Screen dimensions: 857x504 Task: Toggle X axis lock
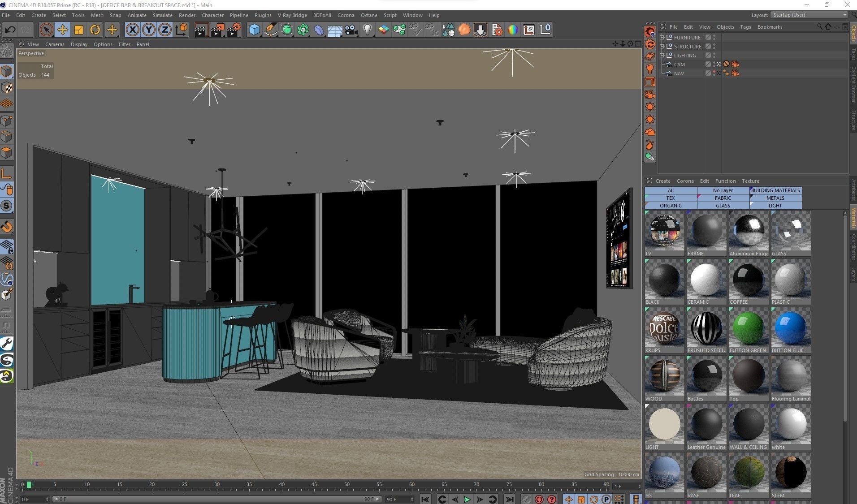[x=132, y=30]
